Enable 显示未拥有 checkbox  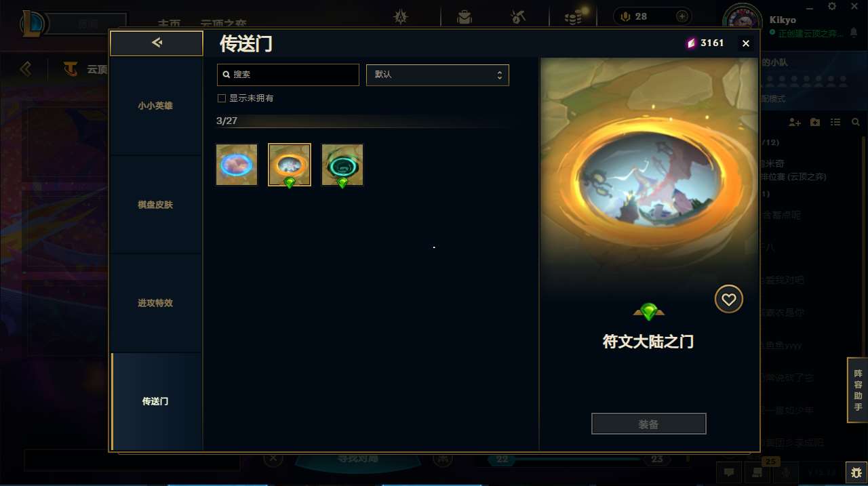[x=221, y=98]
